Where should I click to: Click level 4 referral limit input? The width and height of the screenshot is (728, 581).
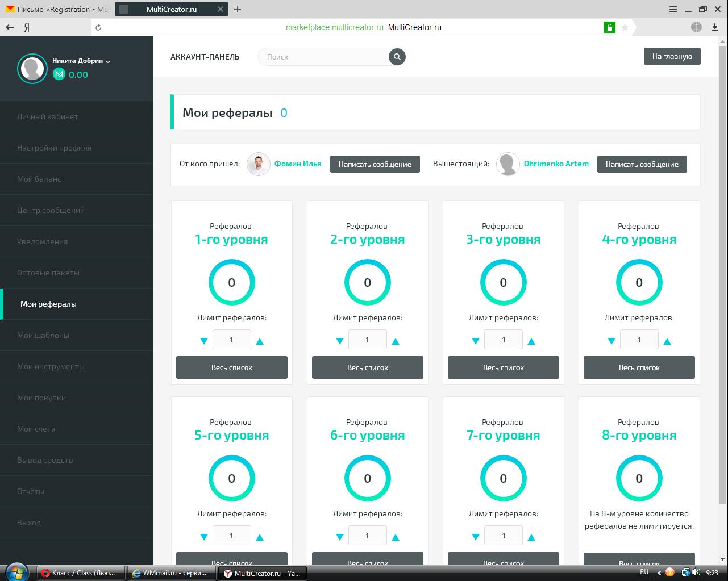(x=639, y=340)
